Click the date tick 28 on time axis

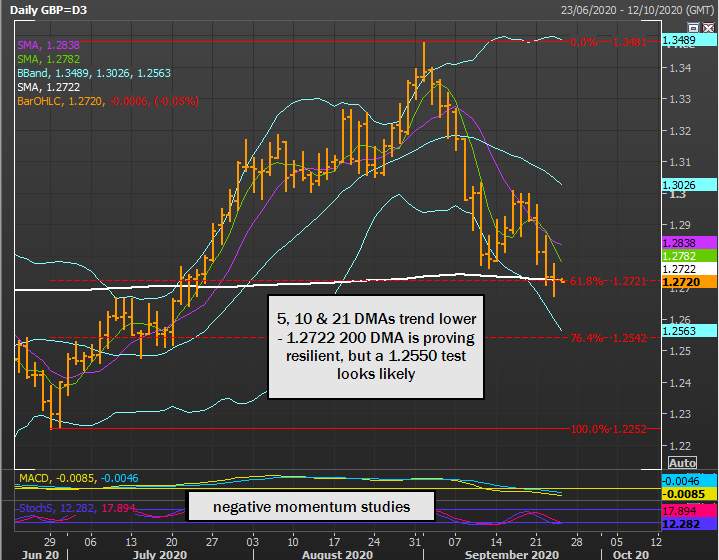(576, 542)
